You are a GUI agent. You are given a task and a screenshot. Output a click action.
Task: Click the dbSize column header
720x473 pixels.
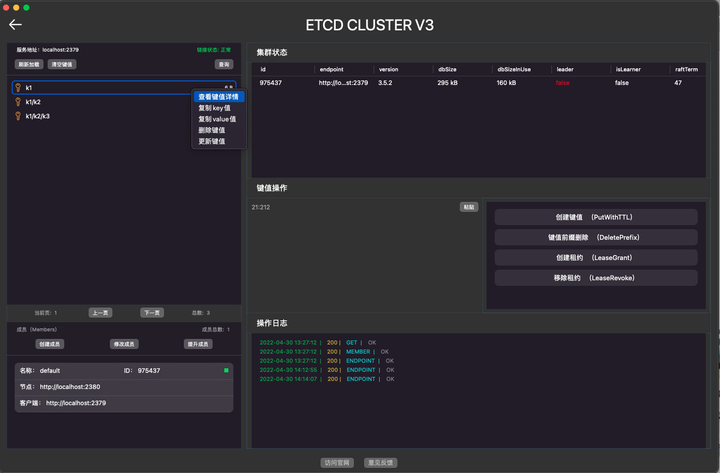point(447,69)
